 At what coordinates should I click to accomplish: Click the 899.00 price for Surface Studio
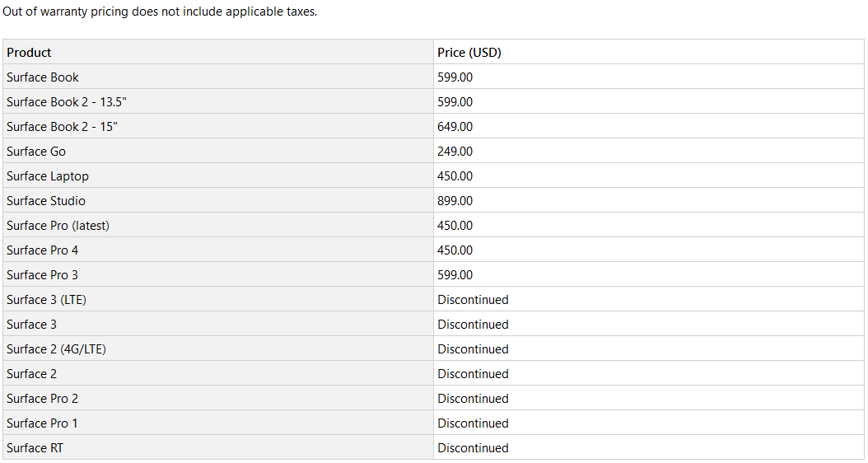455,200
